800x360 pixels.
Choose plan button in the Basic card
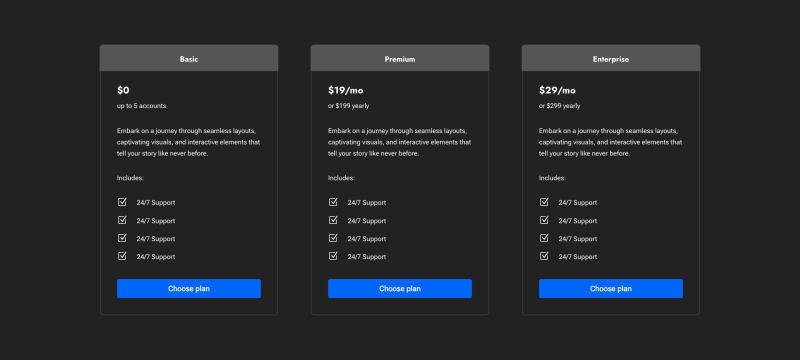189,289
